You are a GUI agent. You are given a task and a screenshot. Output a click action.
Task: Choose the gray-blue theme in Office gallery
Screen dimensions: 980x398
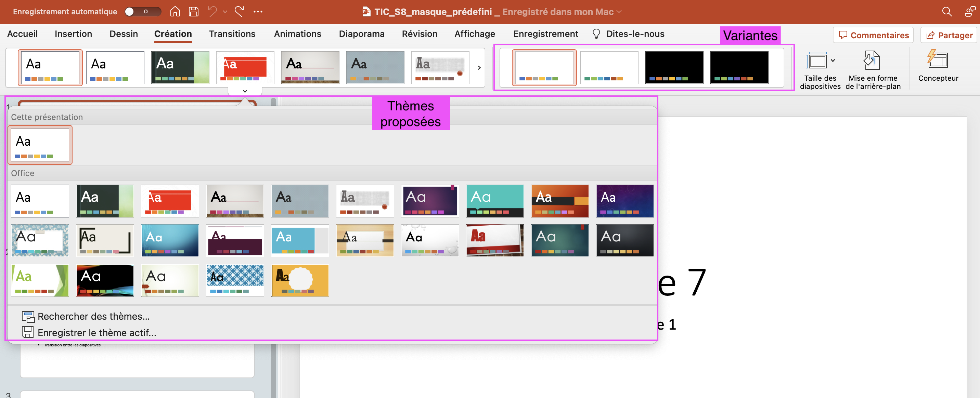click(300, 201)
